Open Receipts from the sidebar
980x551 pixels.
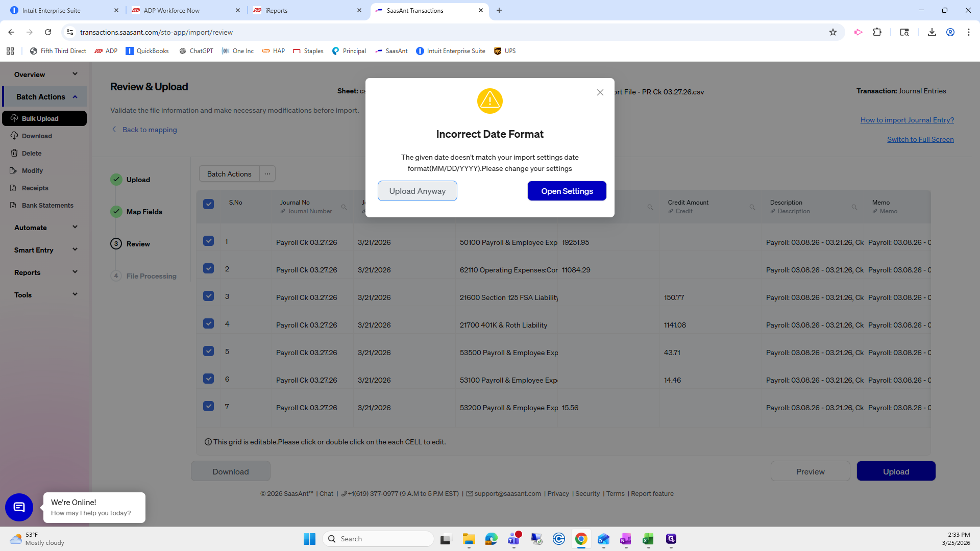click(x=14, y=188)
